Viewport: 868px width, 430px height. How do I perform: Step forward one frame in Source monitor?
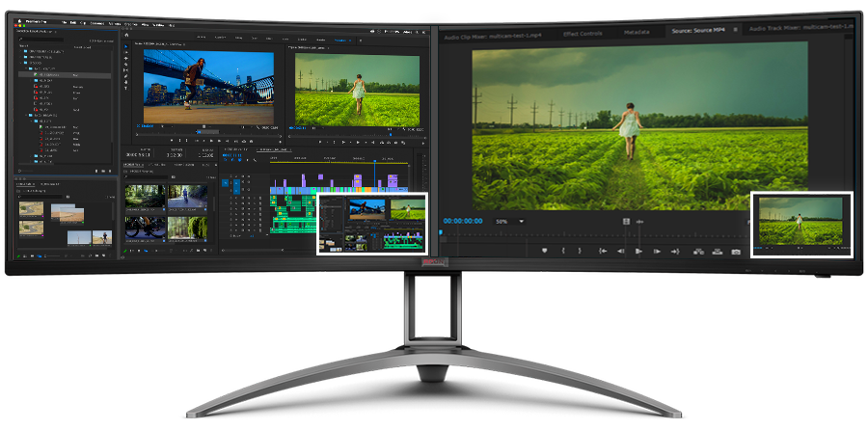(656, 251)
